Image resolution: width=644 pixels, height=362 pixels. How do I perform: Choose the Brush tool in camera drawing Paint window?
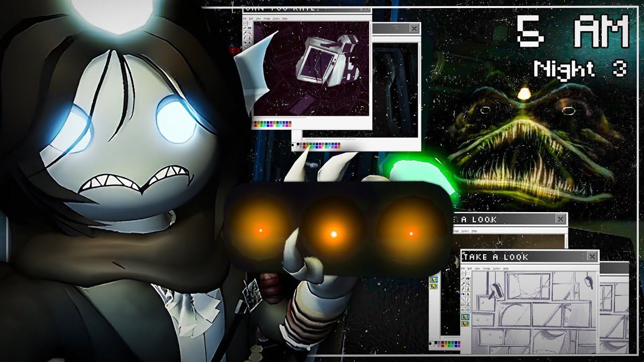tap(250, 37)
